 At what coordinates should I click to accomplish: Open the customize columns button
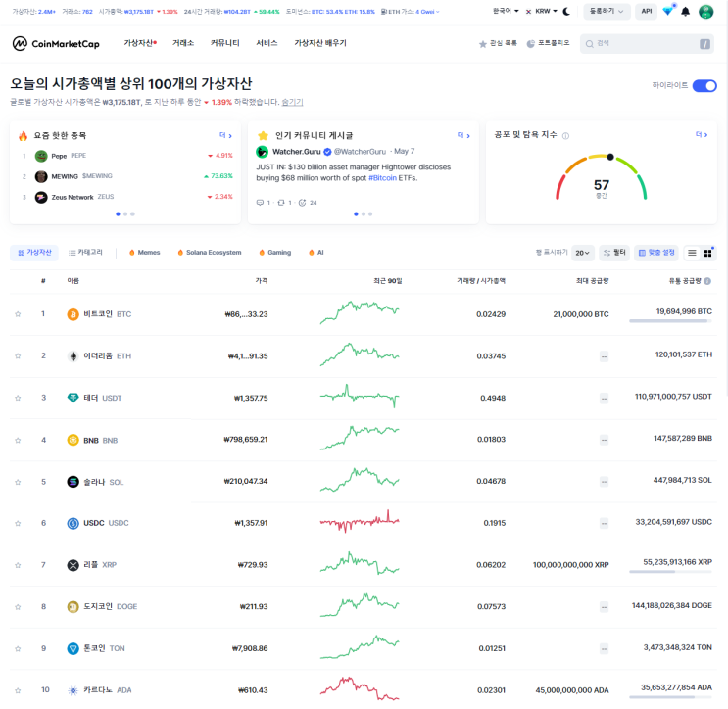656,253
